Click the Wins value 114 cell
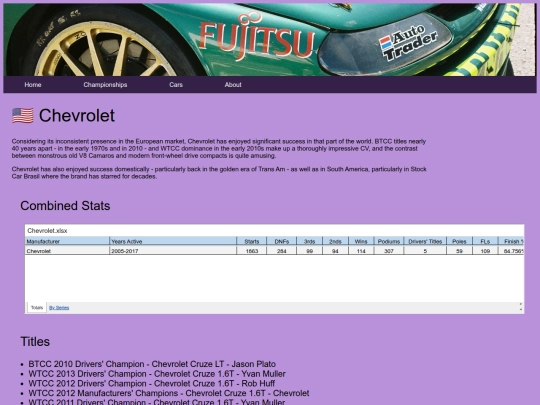The image size is (540, 405). 361,251
